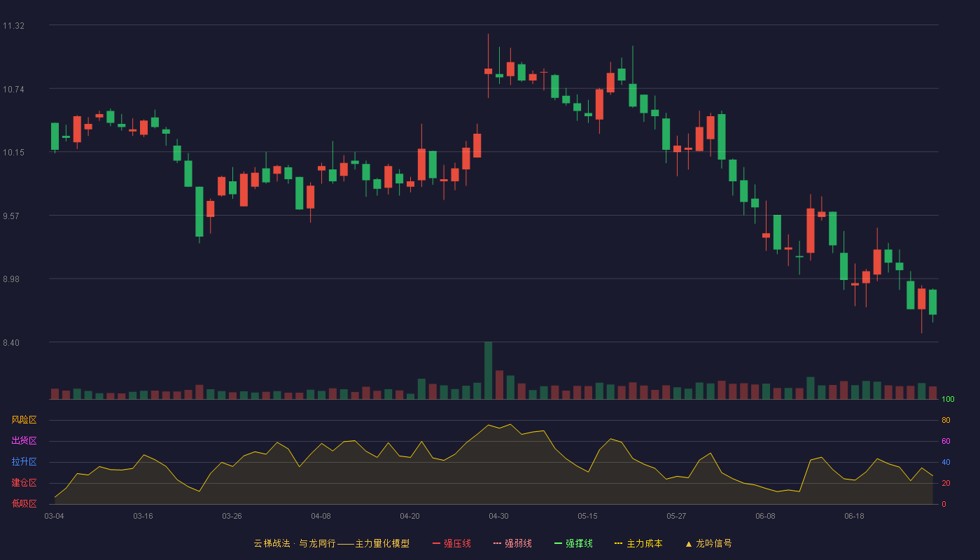The image size is (980, 560).
Task: Click the 04-30 date label
Action: (498, 516)
